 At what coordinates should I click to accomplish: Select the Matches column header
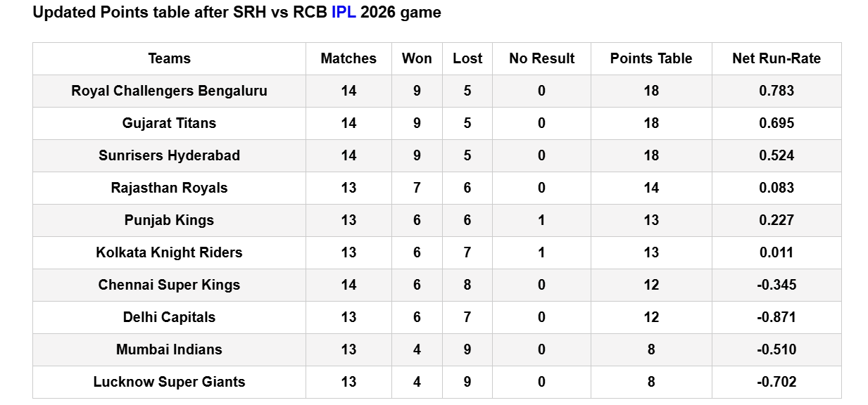348,58
